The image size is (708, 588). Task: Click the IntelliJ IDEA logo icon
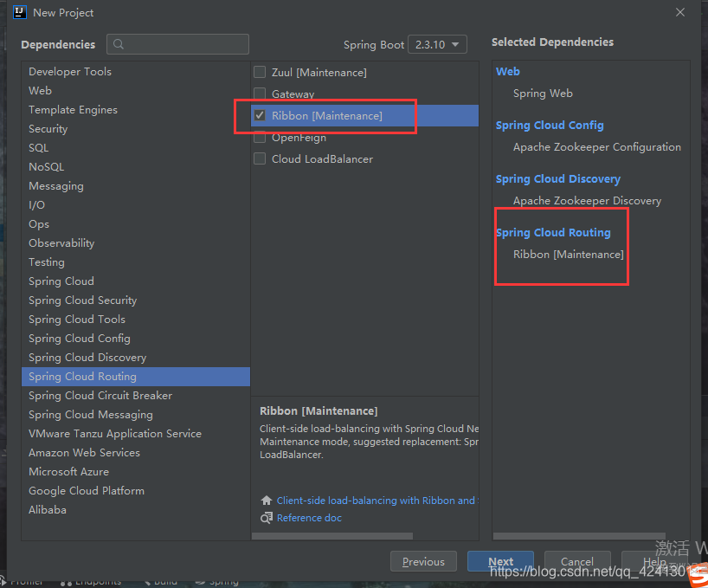[20, 12]
